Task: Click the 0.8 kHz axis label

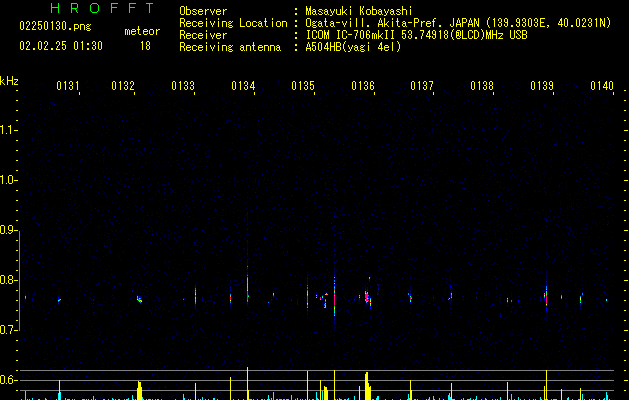Action: [8, 280]
